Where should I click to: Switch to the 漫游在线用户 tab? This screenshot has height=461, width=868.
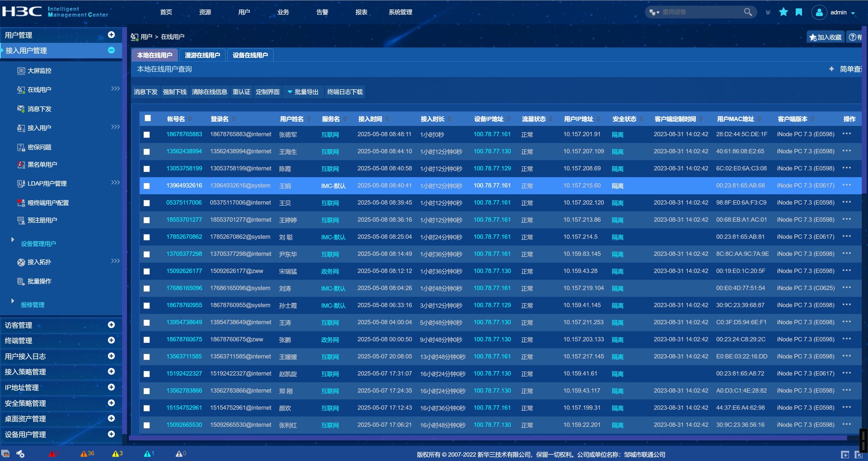[202, 55]
